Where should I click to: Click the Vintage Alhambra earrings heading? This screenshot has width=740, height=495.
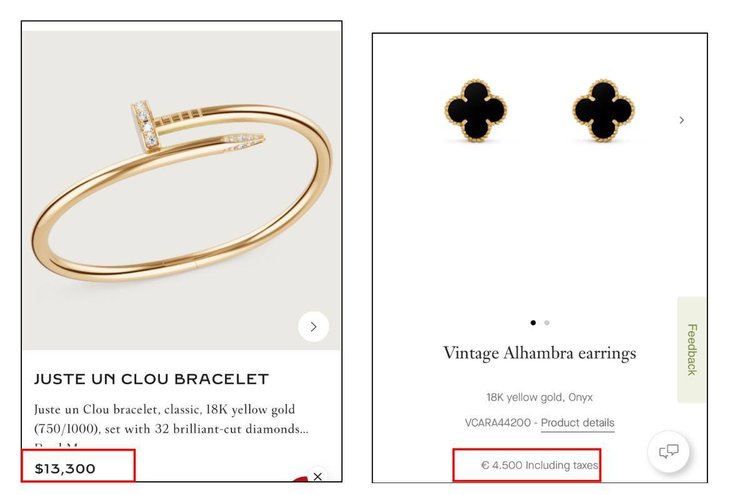point(539,353)
